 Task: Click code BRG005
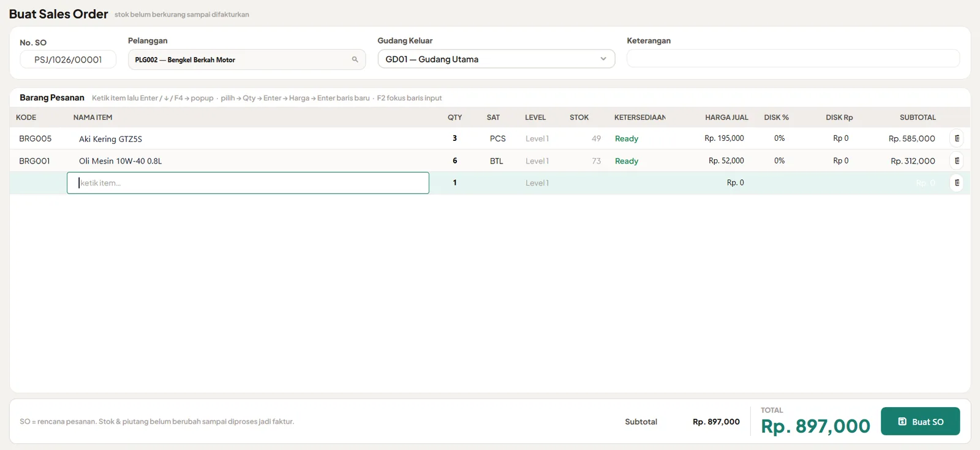(35, 138)
